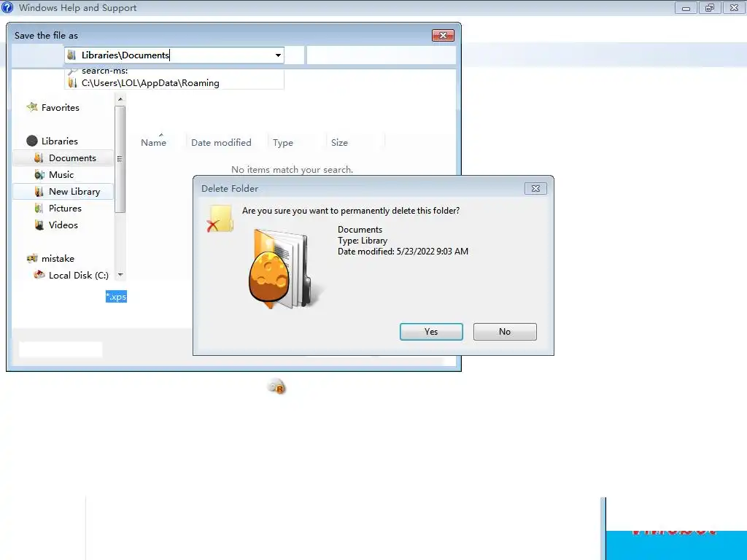Click the delete folder warning icon

220,219
